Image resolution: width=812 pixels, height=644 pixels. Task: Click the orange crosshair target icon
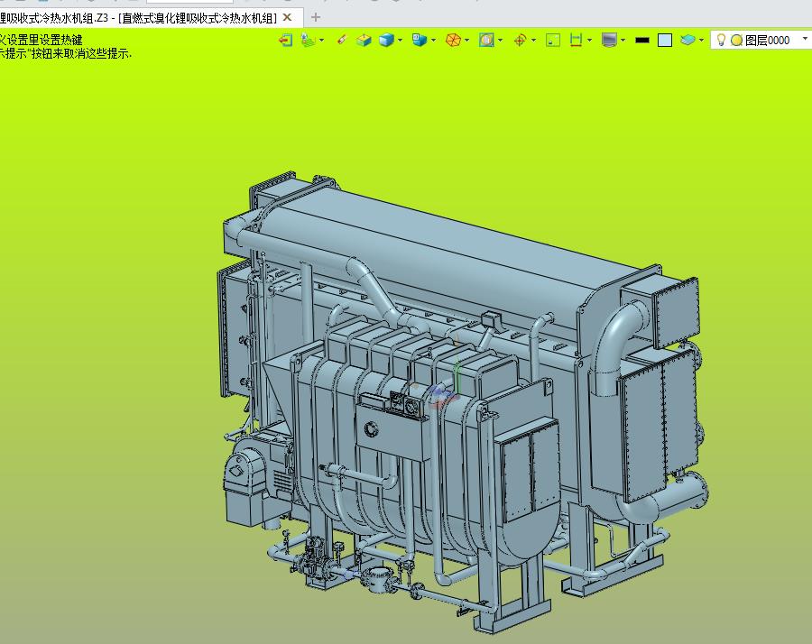[x=520, y=40]
